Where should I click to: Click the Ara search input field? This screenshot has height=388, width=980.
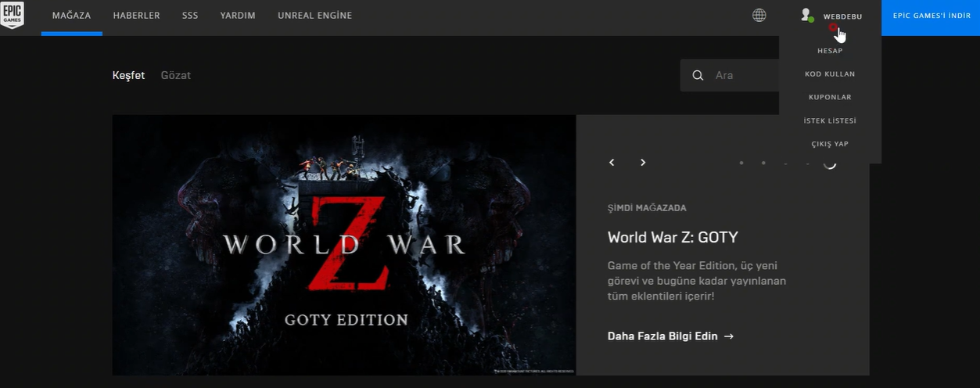pos(743,76)
